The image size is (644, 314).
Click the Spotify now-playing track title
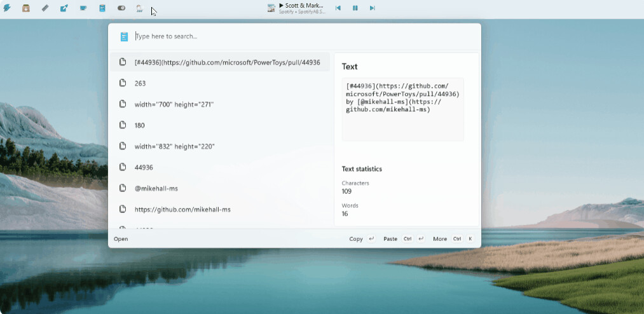pyautogui.click(x=301, y=6)
